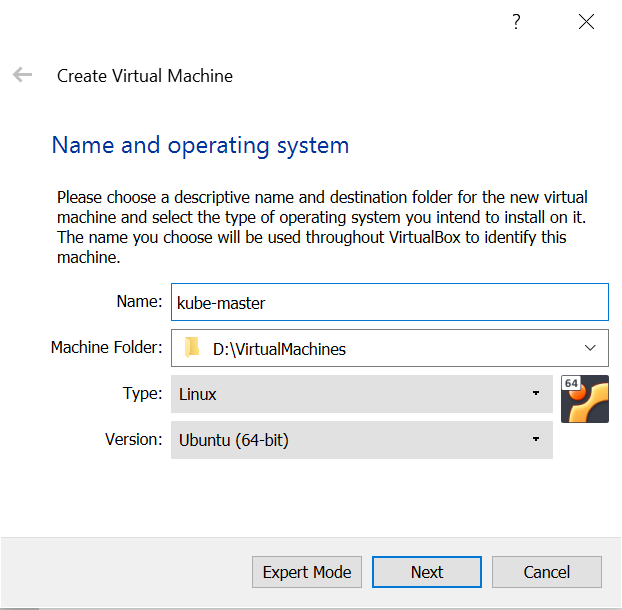Close the Create Virtual Machine dialog
622x610 pixels.
586,21
